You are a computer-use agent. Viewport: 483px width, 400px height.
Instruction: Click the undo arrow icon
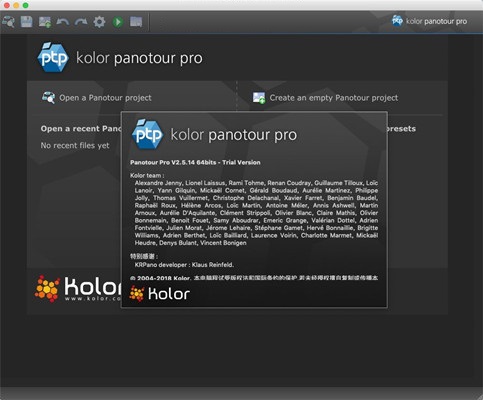click(63, 22)
